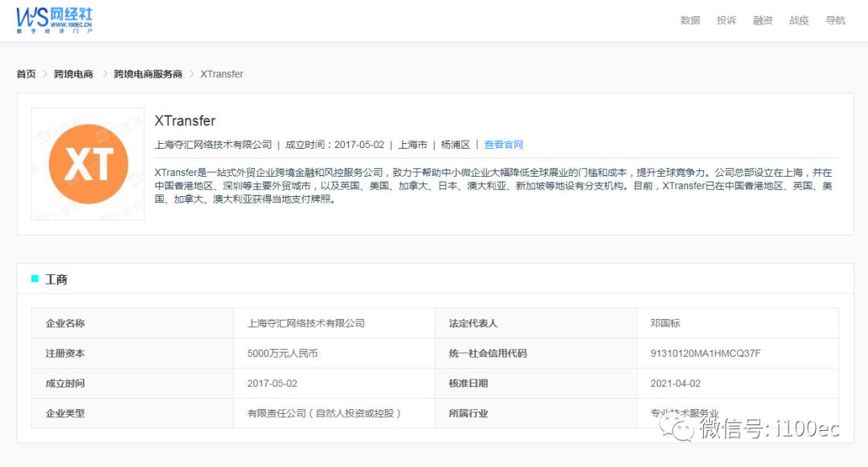Click the orange XT company logo

(87, 163)
